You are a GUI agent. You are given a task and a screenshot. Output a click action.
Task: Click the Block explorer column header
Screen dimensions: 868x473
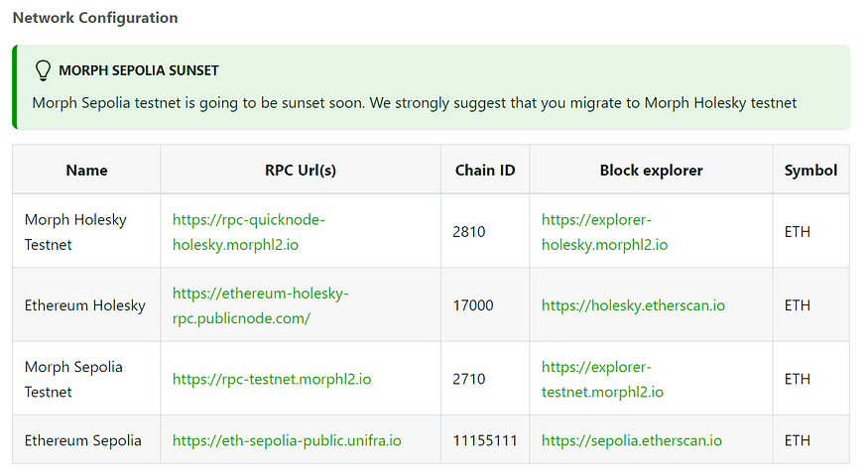point(651,170)
